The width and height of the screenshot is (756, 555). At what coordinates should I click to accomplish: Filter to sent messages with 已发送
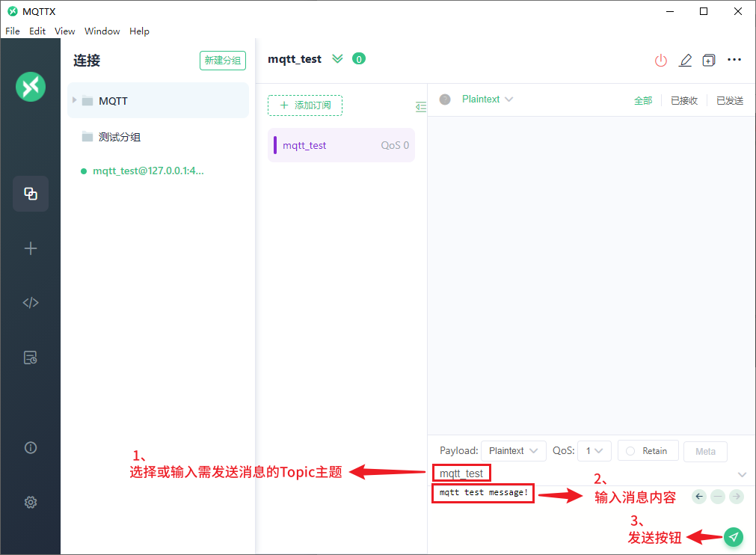[730, 101]
